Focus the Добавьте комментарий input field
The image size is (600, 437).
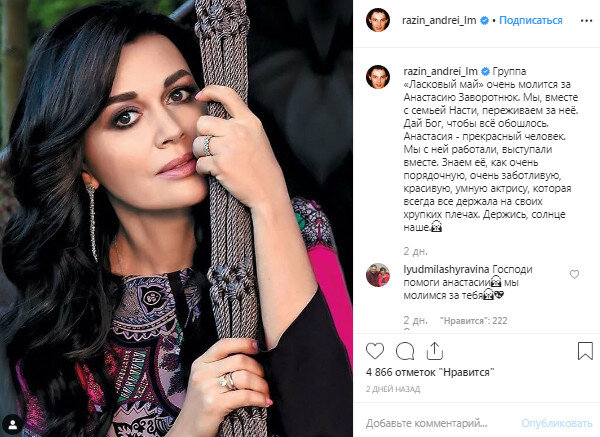pos(427,423)
